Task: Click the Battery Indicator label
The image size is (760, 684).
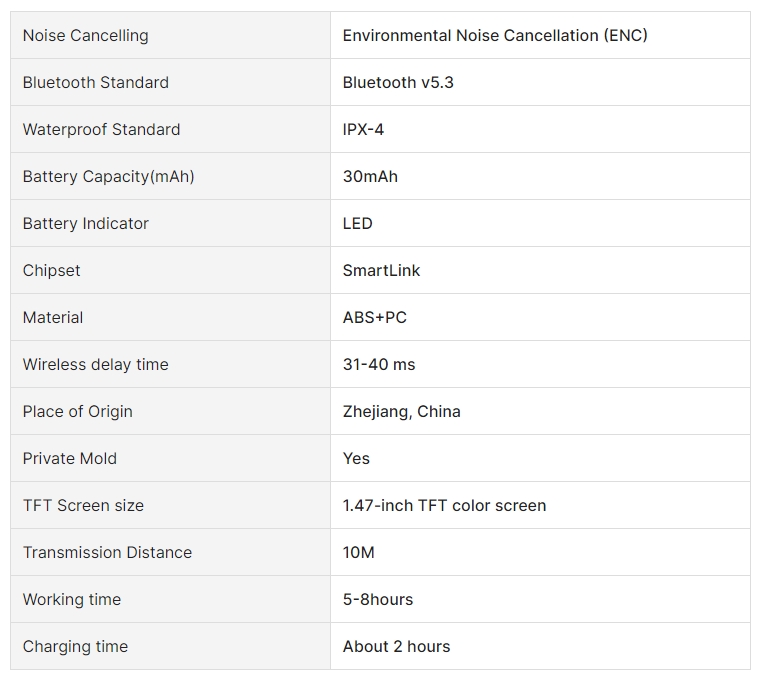Action: pyautogui.click(x=85, y=223)
